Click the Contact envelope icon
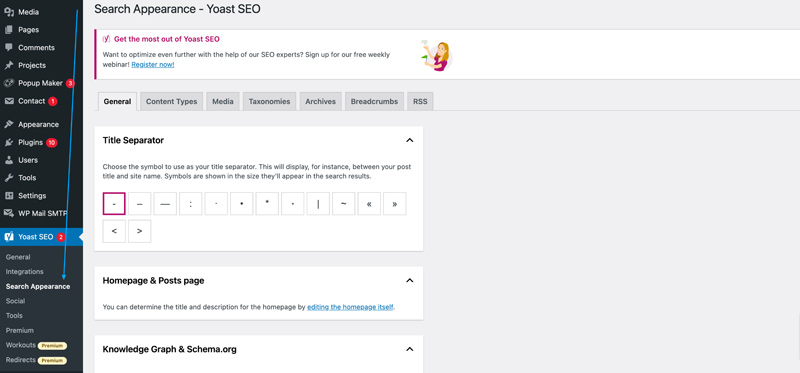Image resolution: width=800 pixels, height=373 pixels. click(x=9, y=101)
